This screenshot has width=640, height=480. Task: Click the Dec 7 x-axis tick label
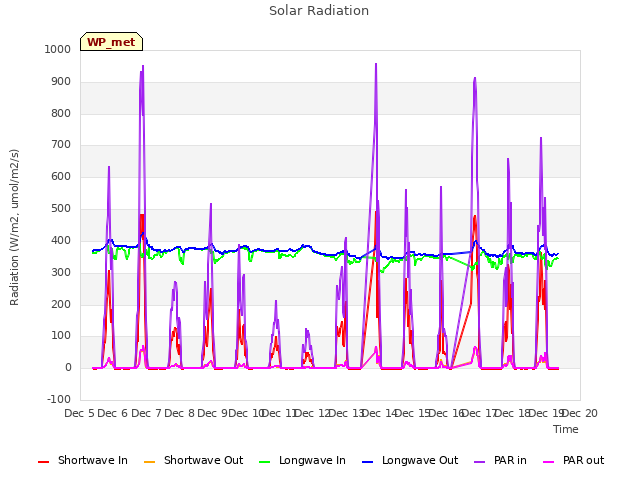[147, 413]
